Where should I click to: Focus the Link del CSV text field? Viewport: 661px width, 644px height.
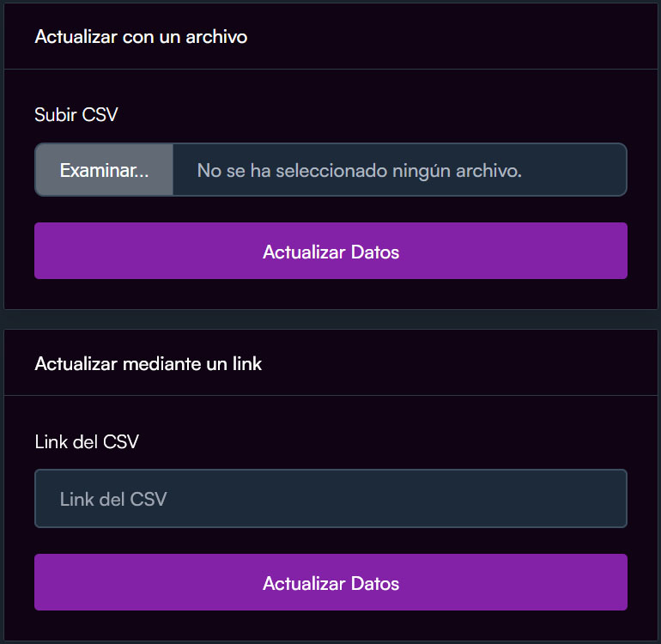click(x=330, y=498)
